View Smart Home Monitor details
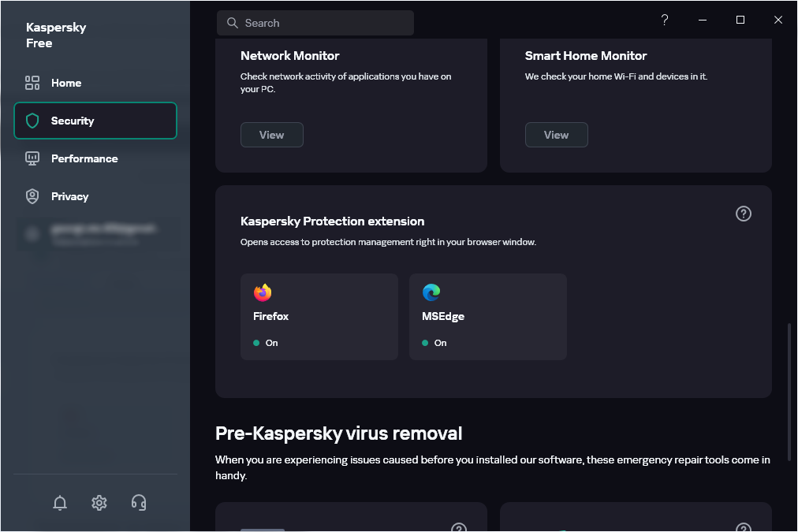 pyautogui.click(x=556, y=135)
